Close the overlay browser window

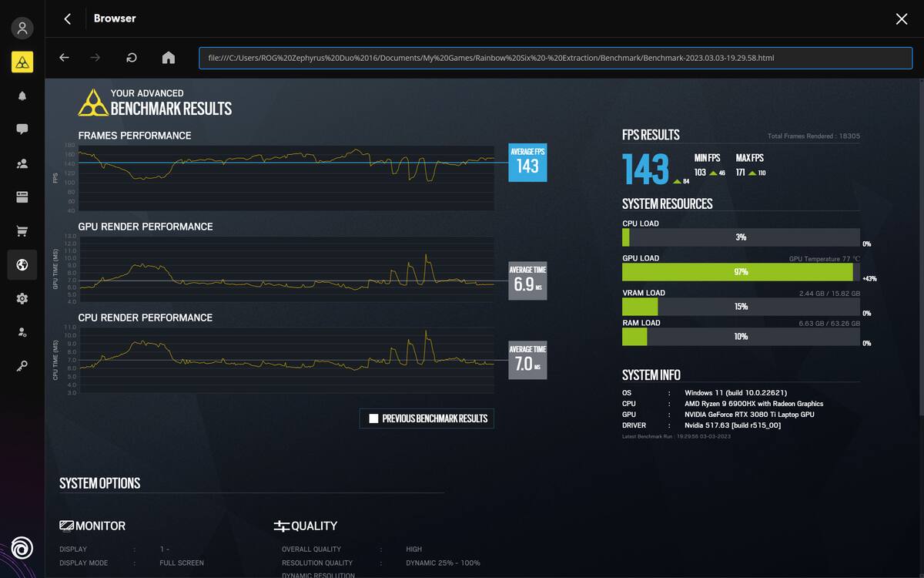click(x=902, y=19)
